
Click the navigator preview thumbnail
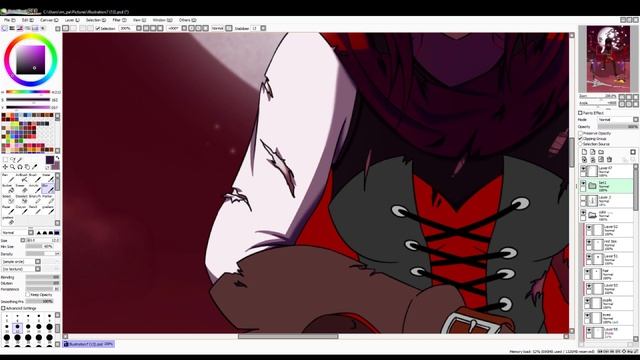[608, 59]
